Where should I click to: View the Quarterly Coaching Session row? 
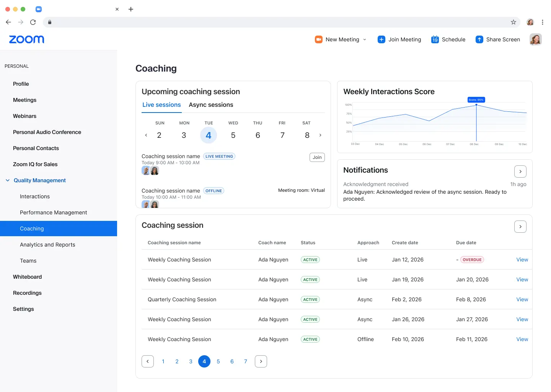(x=522, y=299)
